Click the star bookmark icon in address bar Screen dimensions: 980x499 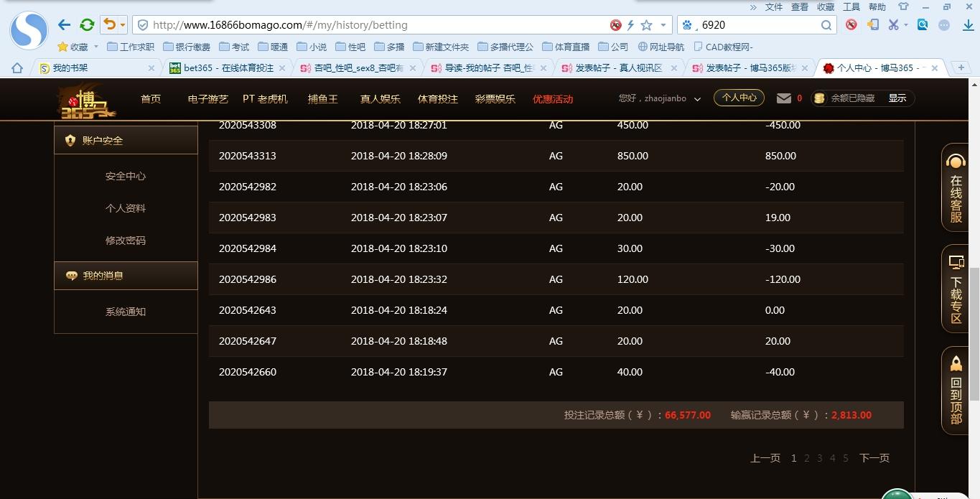click(646, 25)
